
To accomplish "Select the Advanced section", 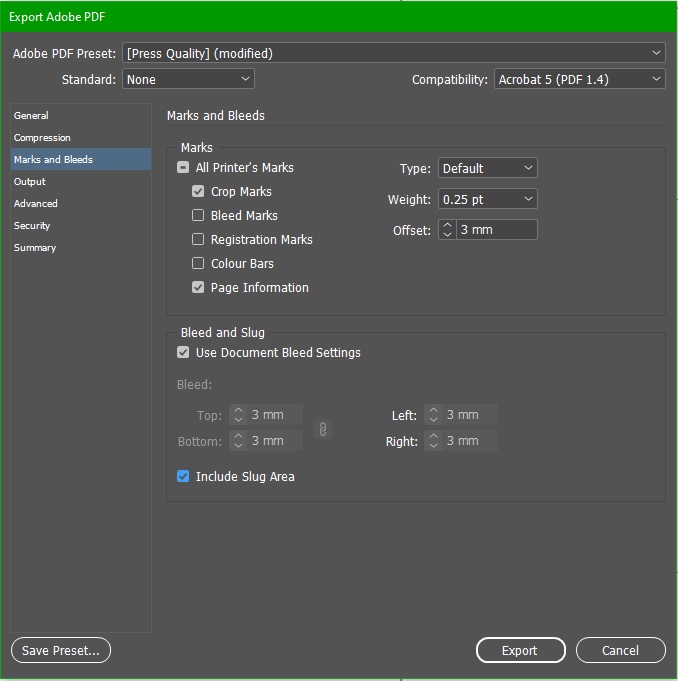I will click(81, 203).
